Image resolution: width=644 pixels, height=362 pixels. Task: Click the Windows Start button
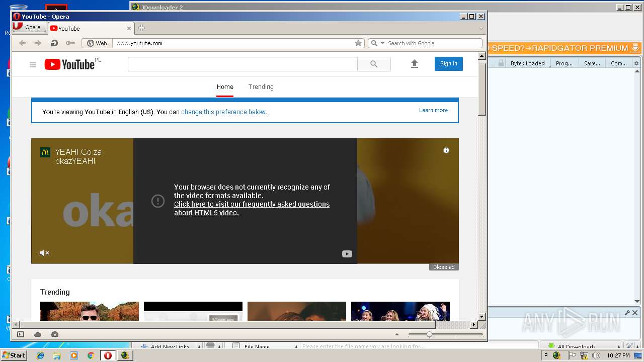[14, 355]
